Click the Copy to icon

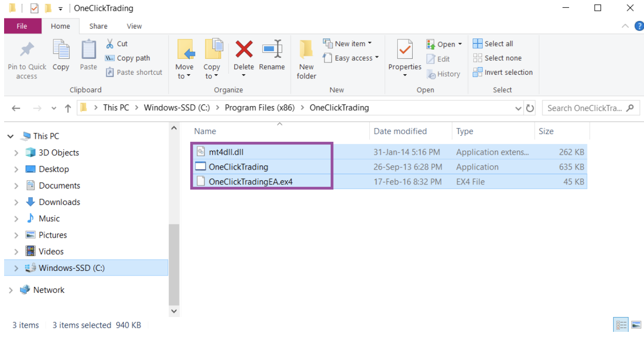213,50
